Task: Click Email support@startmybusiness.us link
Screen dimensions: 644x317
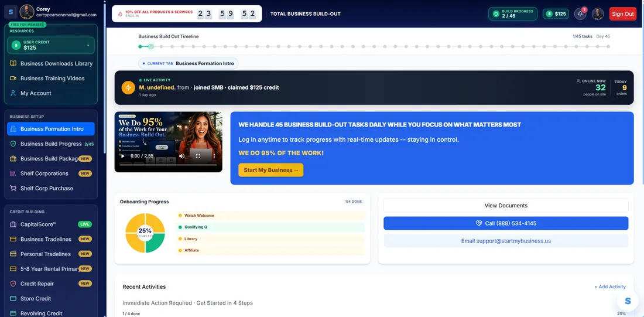Action: (506, 241)
